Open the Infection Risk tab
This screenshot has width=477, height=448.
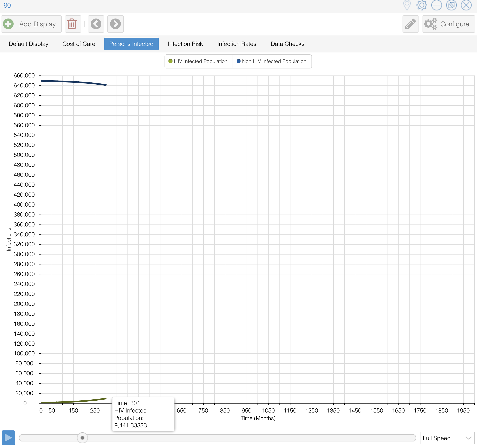coord(185,44)
